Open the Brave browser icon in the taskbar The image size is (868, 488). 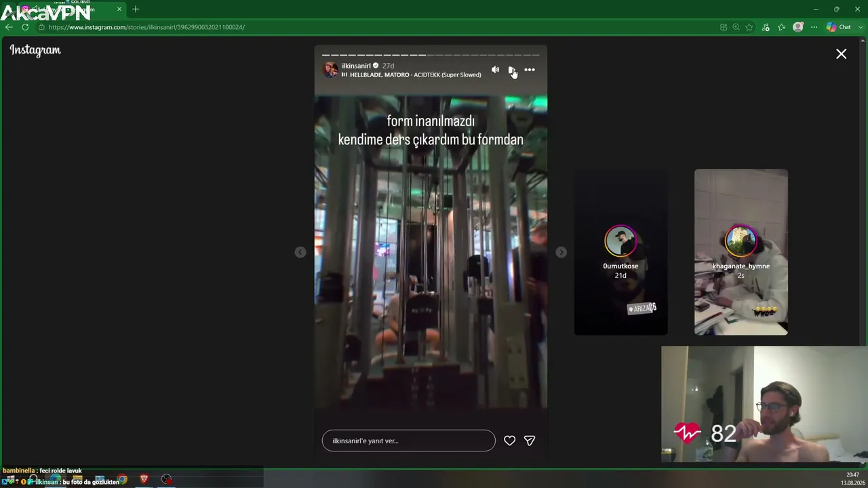(x=144, y=480)
